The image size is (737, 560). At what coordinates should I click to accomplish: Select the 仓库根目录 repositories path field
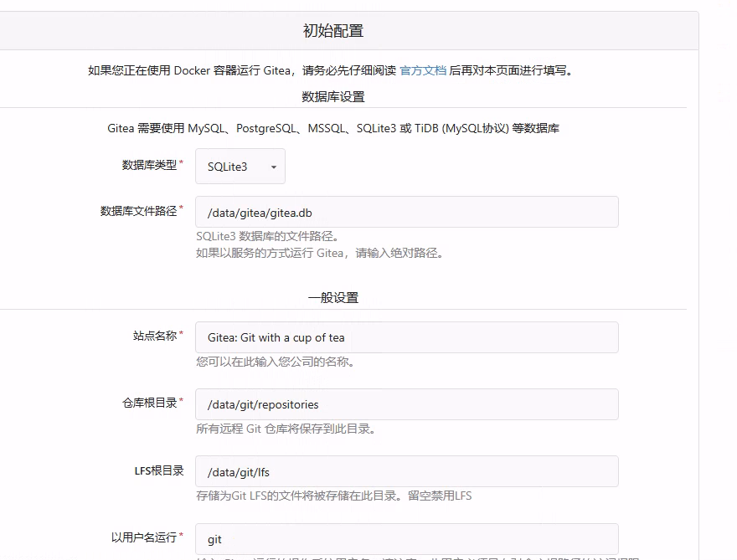406,404
